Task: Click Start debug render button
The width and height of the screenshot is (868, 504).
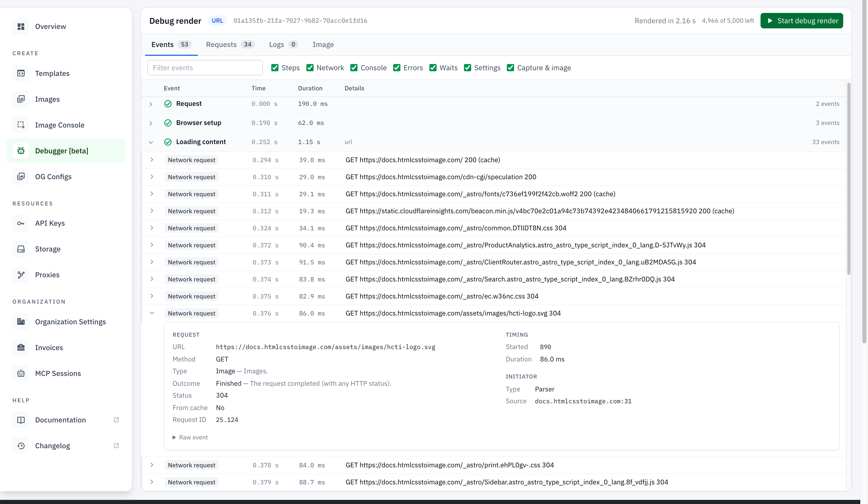Action: pyautogui.click(x=802, y=21)
